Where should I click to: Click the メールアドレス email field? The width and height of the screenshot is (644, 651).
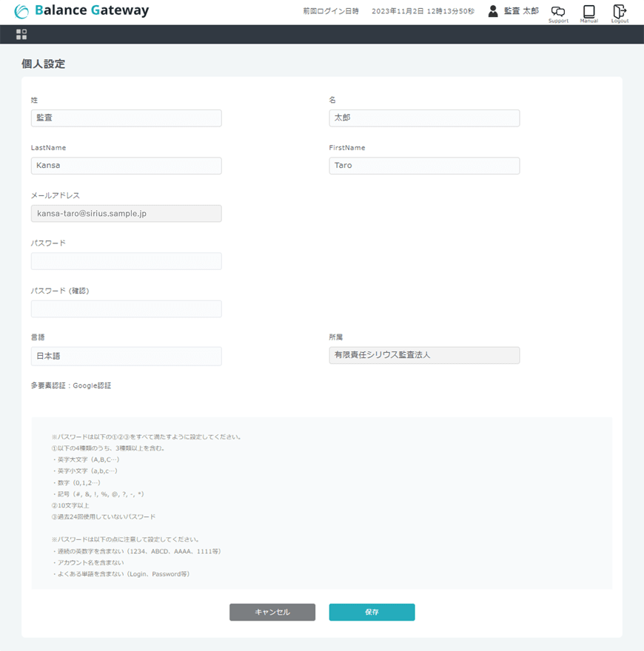click(x=126, y=214)
